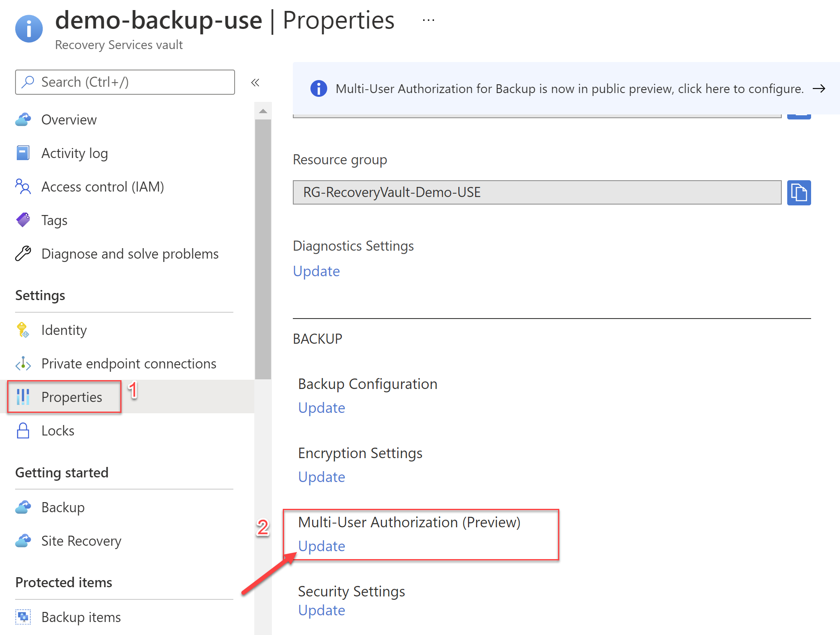The height and width of the screenshot is (635, 840).
Task: Click the BACKUP section heading
Action: 318,339
